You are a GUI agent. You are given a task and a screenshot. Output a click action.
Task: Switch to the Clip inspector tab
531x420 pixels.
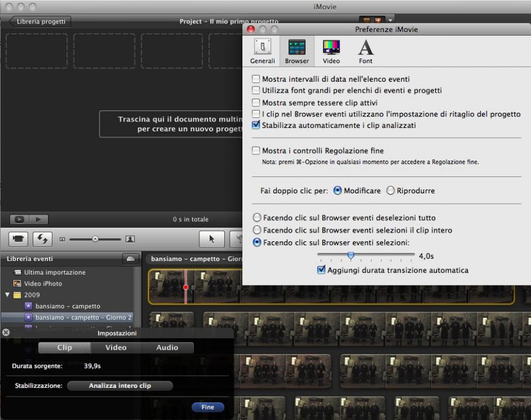pyautogui.click(x=64, y=348)
